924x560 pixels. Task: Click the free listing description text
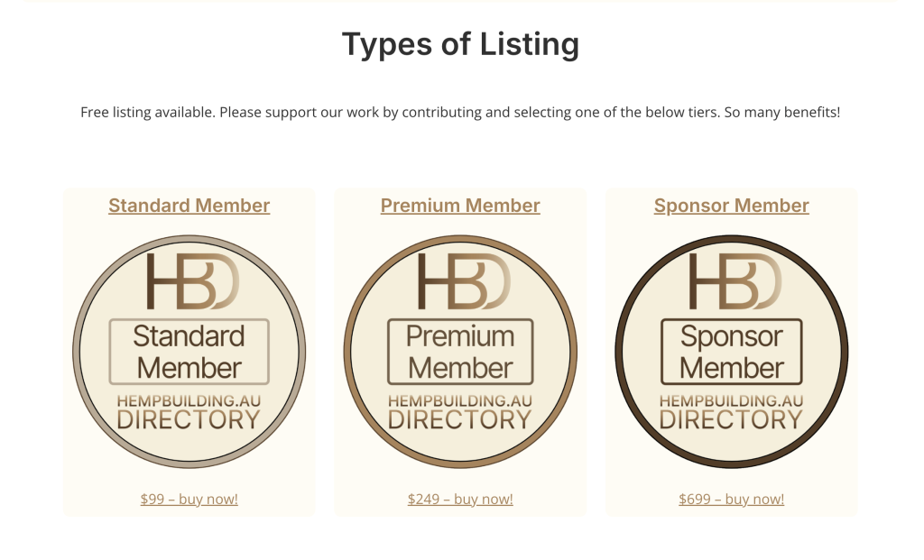[x=461, y=112]
